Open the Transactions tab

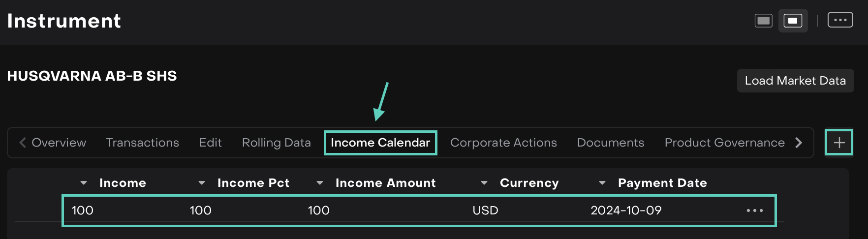(x=142, y=143)
